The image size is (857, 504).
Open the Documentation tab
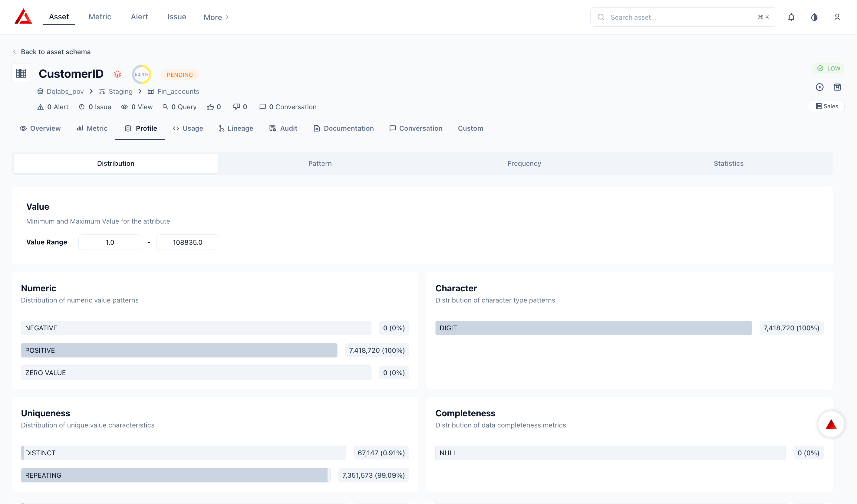click(x=344, y=129)
